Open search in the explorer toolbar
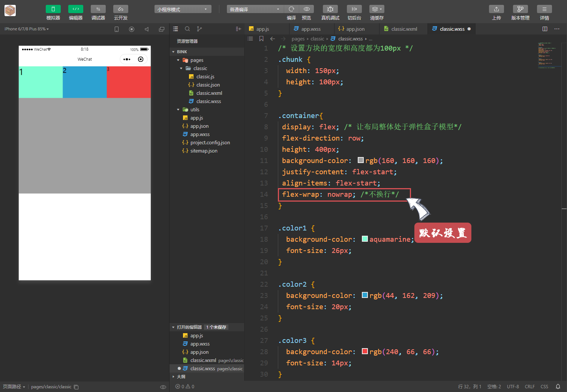Image resolution: width=567 pixels, height=392 pixels. pyautogui.click(x=187, y=29)
